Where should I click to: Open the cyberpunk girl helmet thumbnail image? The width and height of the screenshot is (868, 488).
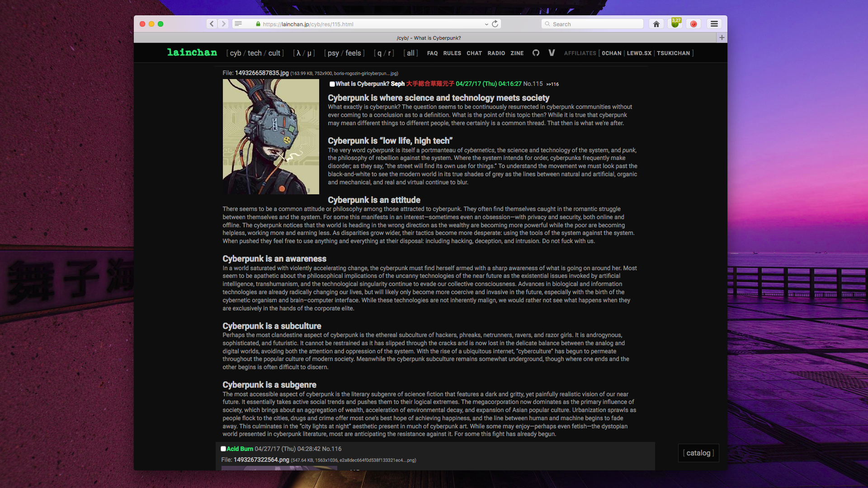coord(271,136)
